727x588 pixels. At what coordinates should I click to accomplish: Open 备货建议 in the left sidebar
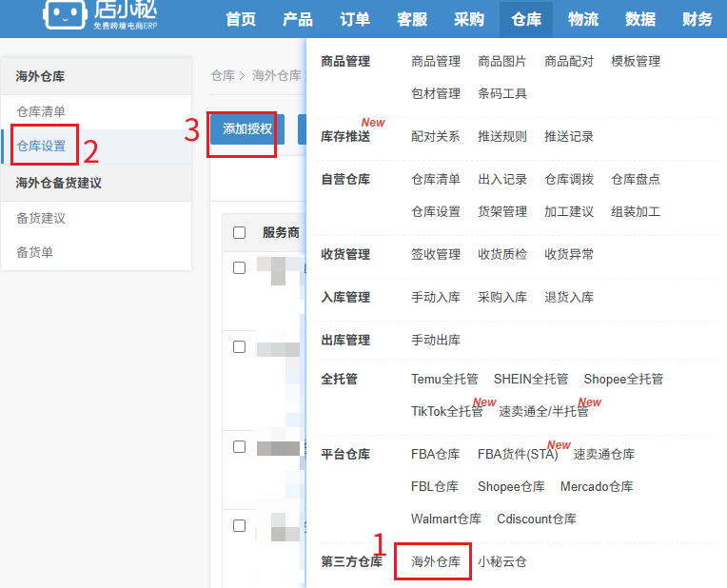tap(41, 218)
